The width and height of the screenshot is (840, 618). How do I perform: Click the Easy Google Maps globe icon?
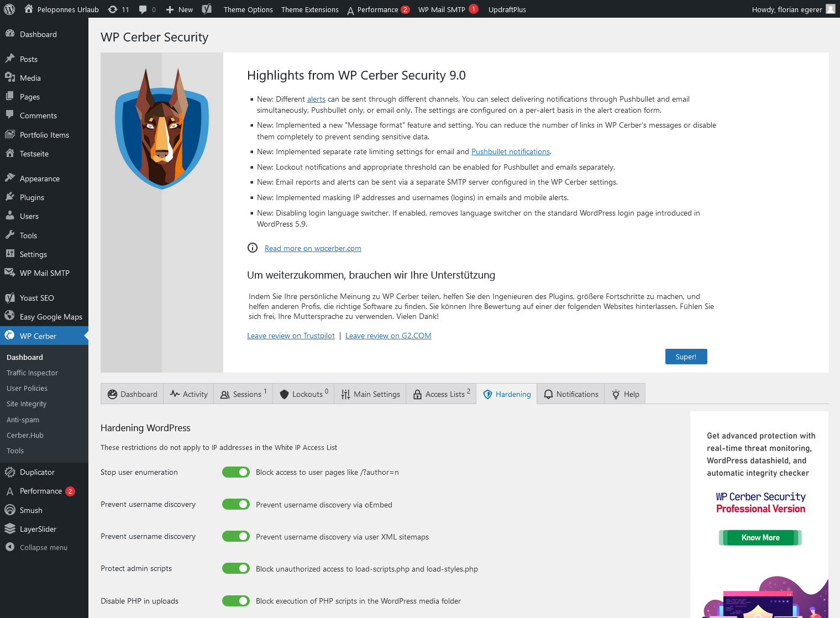click(10, 316)
